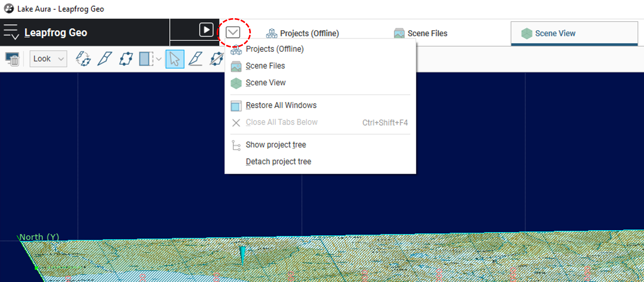Click the Leapfrog Geo logo text
The height and width of the screenshot is (282, 644).
[x=56, y=32]
